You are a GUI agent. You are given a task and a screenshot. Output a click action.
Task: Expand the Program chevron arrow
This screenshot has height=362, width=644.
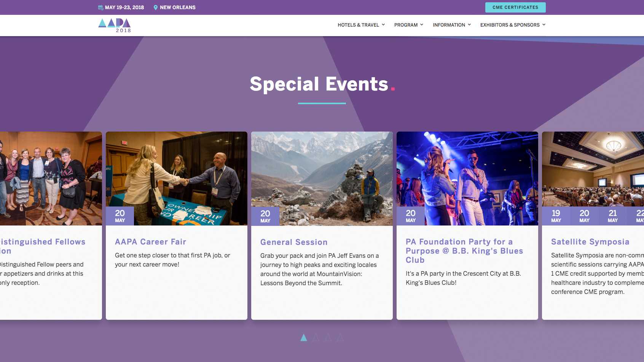pyautogui.click(x=422, y=25)
